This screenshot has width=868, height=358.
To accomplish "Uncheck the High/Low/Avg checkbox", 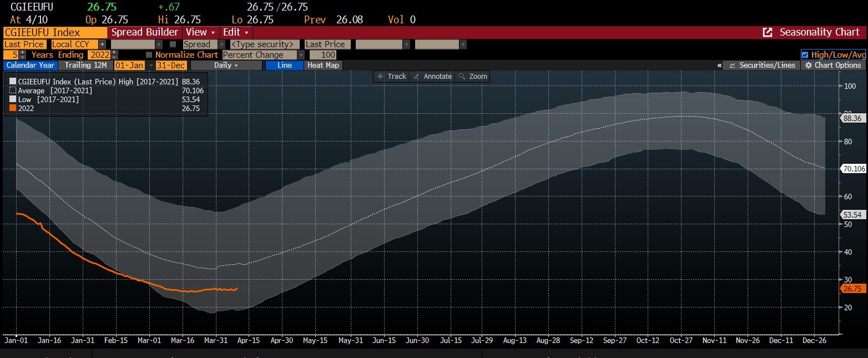I will pos(805,55).
